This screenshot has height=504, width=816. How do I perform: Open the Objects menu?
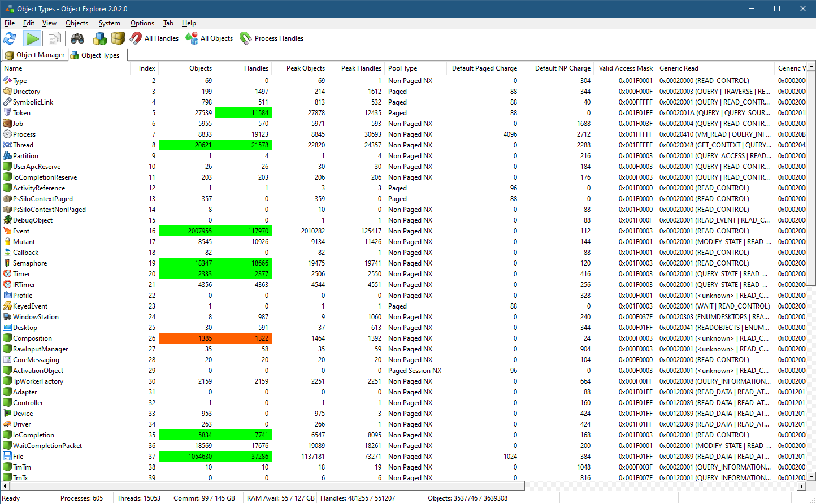point(77,23)
